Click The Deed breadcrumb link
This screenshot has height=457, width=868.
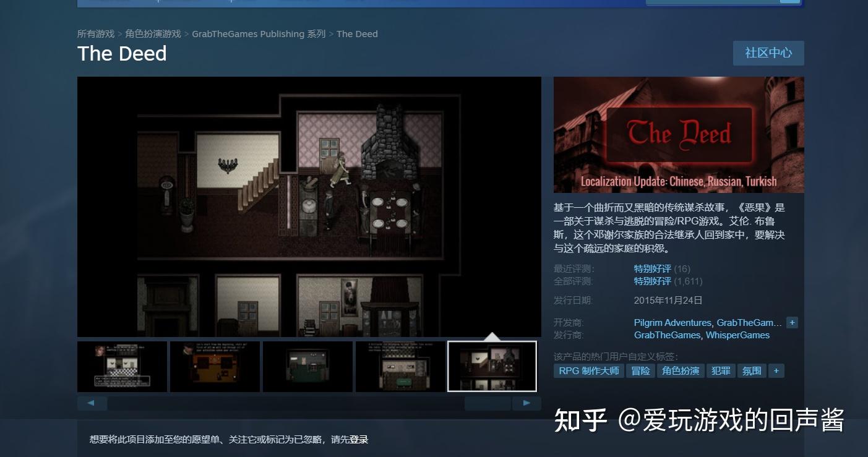click(x=357, y=34)
